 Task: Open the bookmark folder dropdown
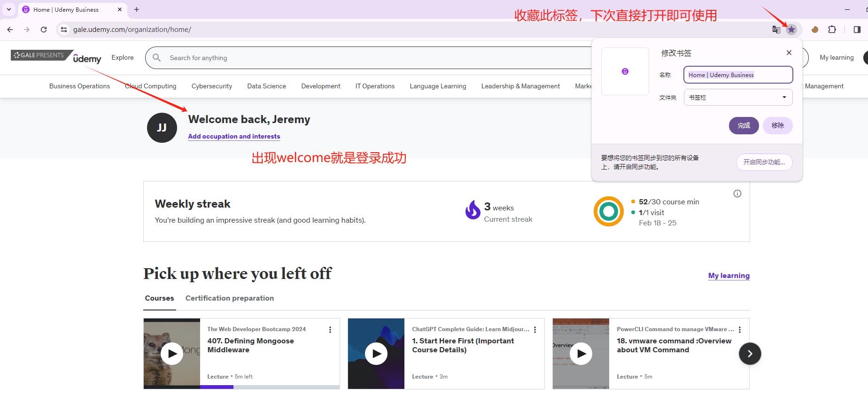[738, 97]
